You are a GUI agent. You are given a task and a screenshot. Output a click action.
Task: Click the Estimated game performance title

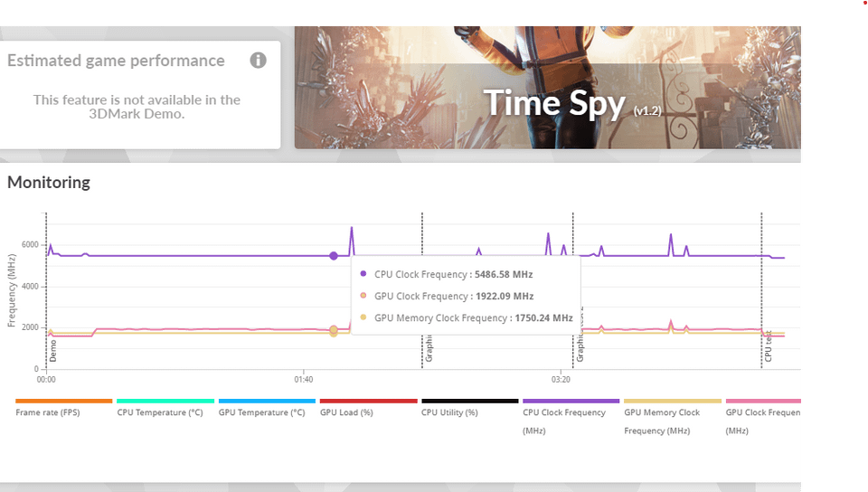pos(117,61)
